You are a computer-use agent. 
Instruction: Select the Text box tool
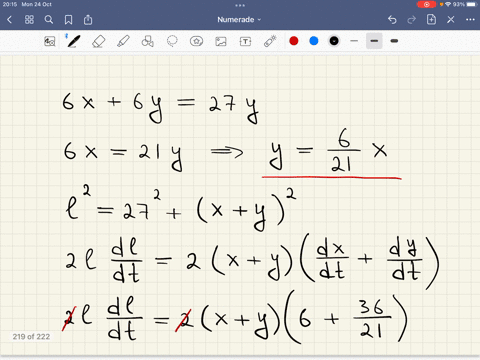(x=245, y=41)
